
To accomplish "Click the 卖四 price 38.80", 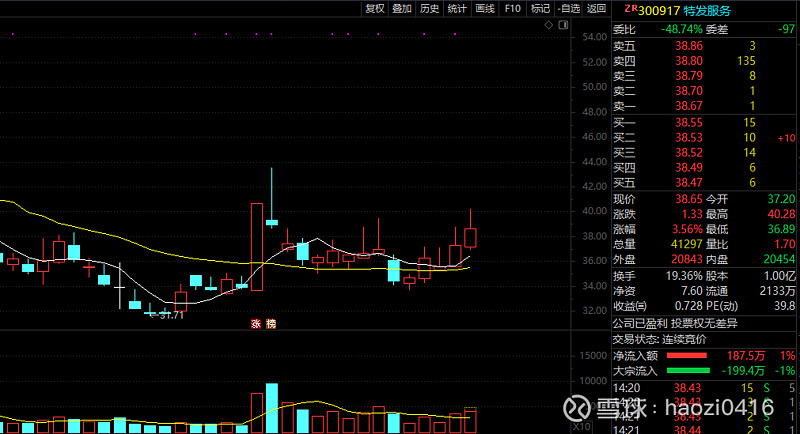I will [x=689, y=61].
